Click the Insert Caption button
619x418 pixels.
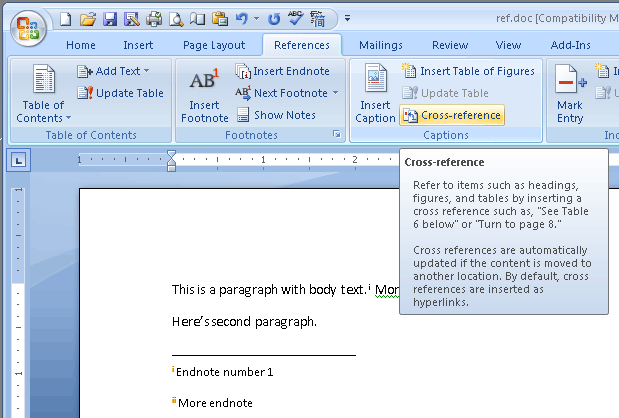coord(375,94)
